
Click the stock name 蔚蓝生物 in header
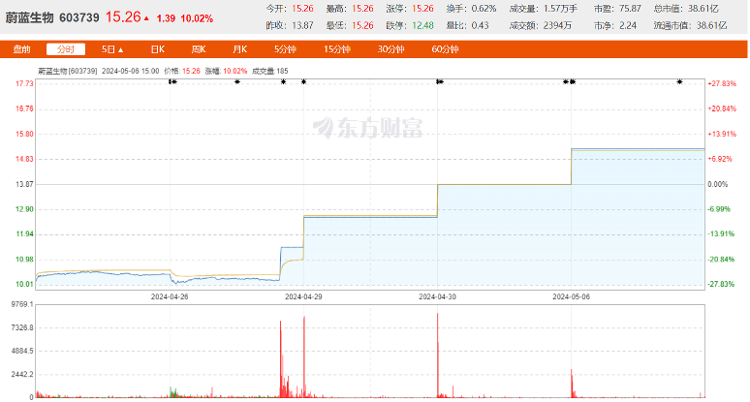(30, 18)
